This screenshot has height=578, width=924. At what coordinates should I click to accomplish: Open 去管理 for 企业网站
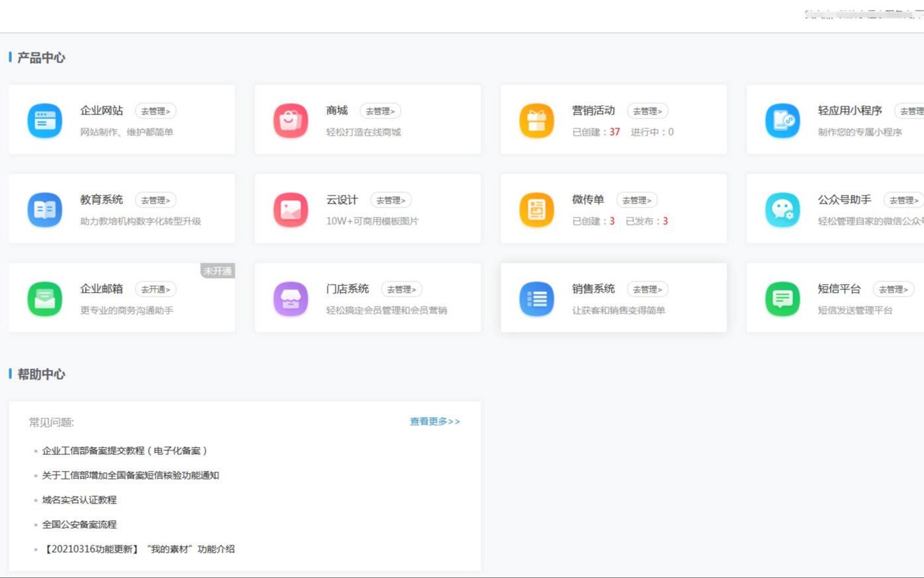(156, 111)
